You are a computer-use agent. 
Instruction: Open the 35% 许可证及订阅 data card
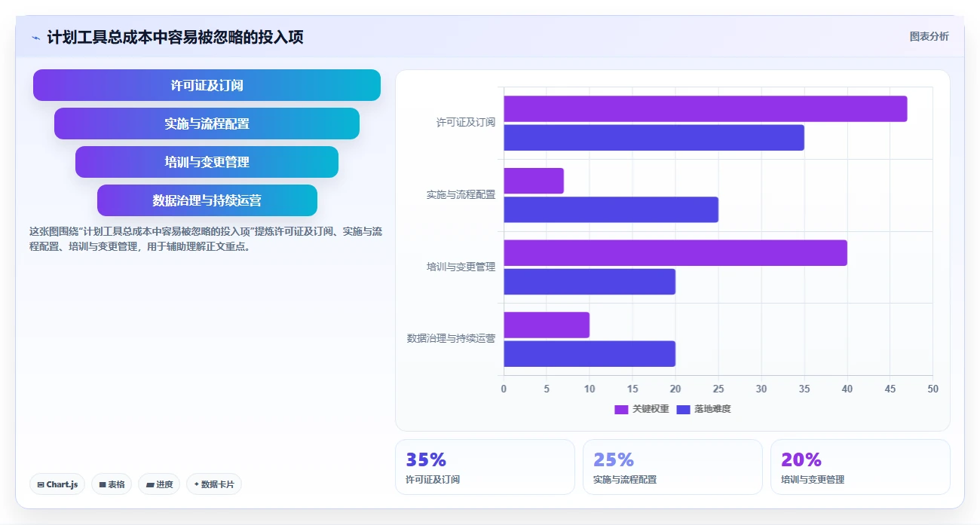pyautogui.click(x=485, y=467)
